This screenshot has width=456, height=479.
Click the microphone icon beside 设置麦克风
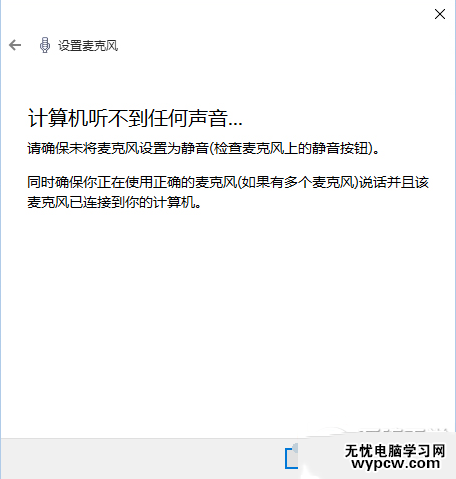tap(45, 45)
